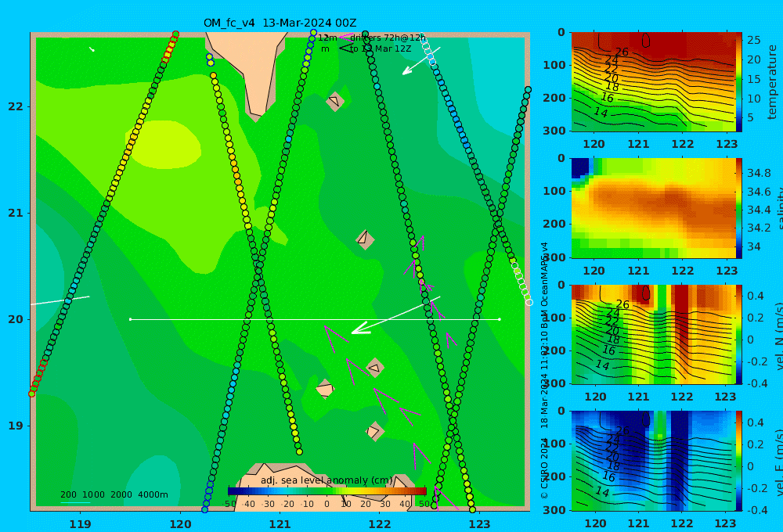Click longitude tick label 123 under main map

pos(479,524)
